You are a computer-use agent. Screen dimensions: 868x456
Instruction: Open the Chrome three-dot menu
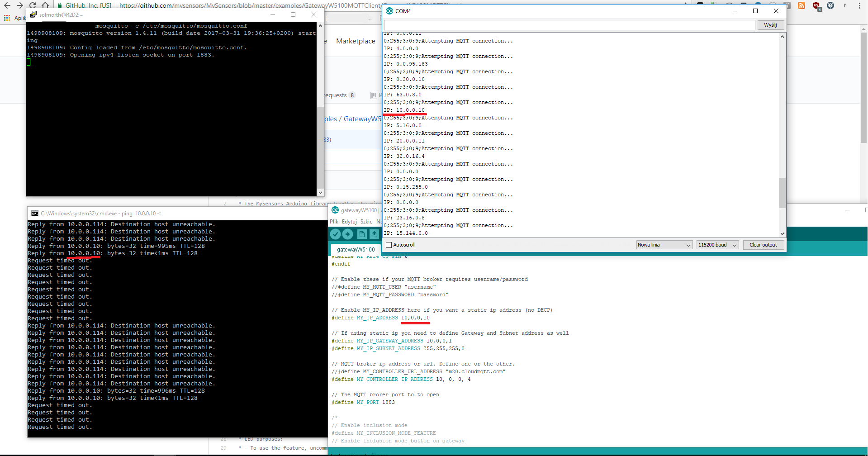click(x=859, y=5)
